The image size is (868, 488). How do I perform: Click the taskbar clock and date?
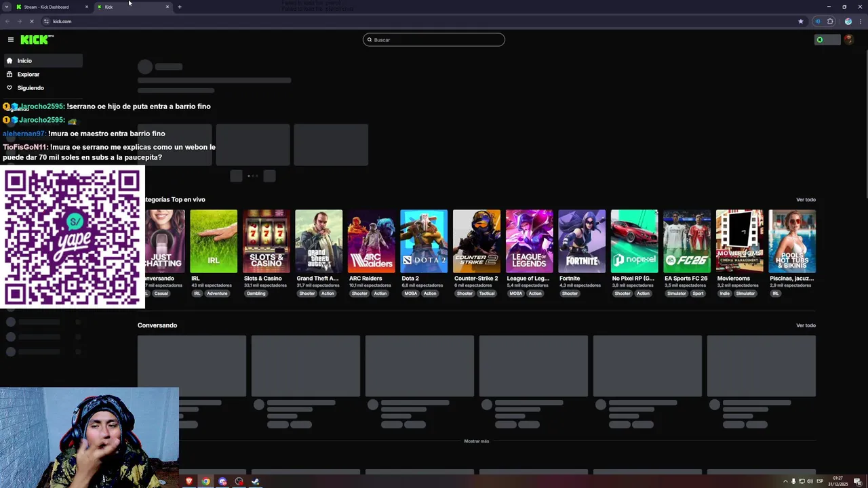(x=838, y=481)
